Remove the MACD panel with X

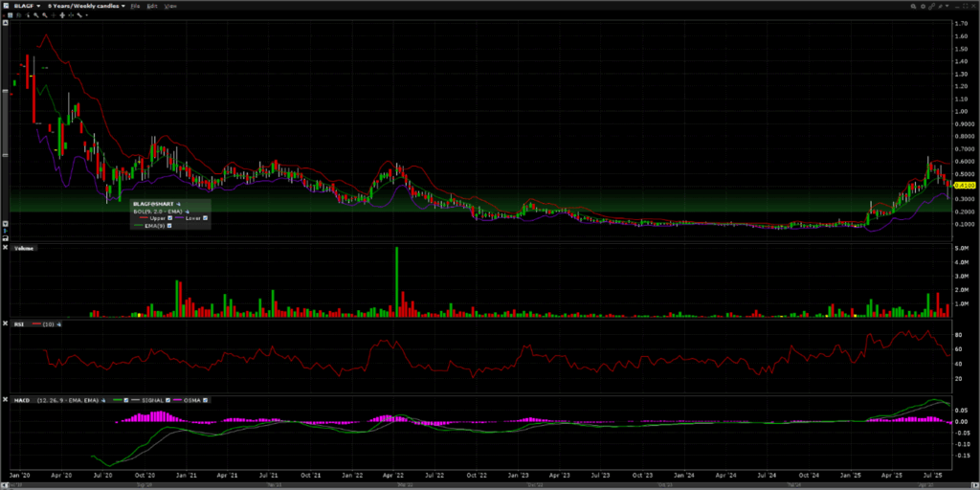6,399
